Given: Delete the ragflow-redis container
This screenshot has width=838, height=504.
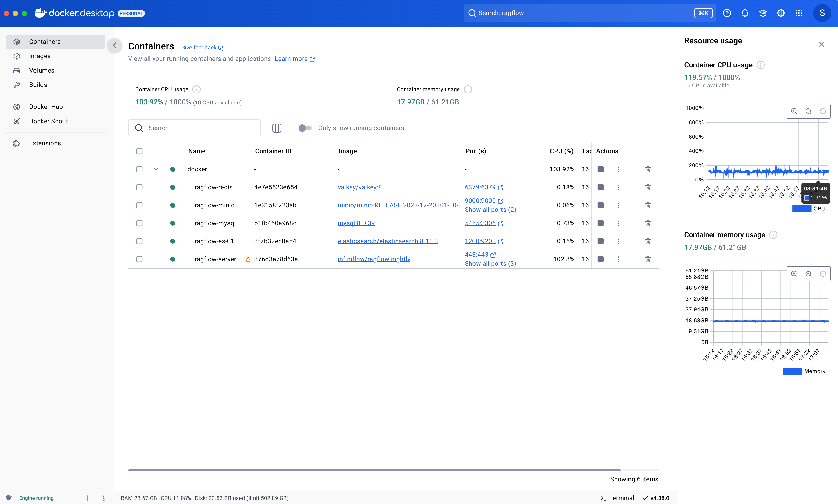Looking at the screenshot, I should [648, 187].
